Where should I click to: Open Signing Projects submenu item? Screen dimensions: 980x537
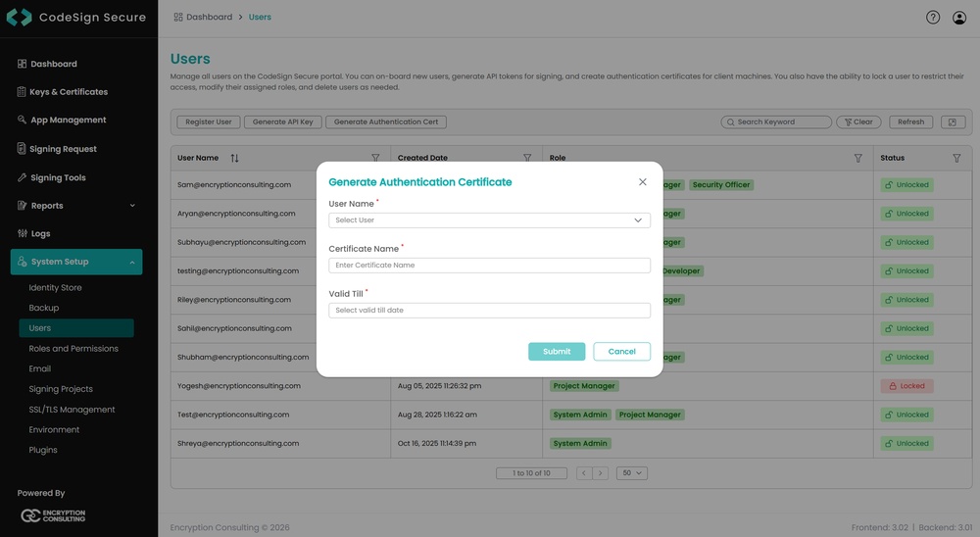61,389
